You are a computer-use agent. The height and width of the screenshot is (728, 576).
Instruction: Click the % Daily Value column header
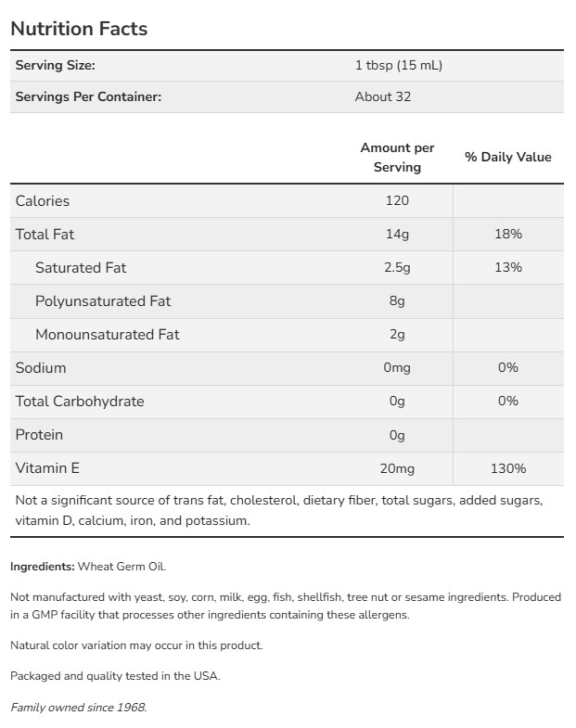pyautogui.click(x=508, y=157)
